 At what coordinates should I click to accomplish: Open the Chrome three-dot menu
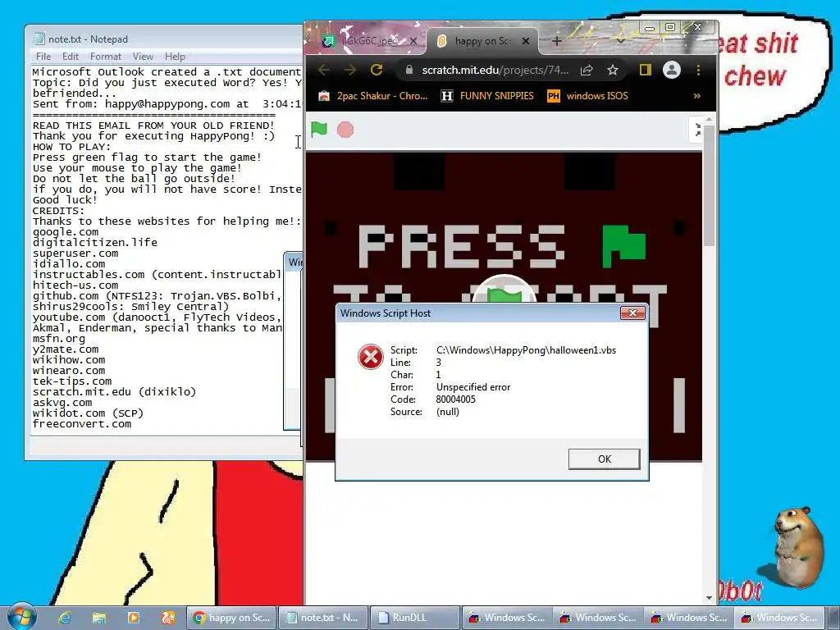tap(698, 70)
